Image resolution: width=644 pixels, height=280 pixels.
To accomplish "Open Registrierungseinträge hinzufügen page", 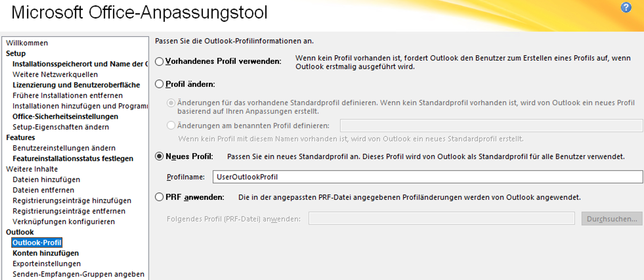I will [x=72, y=201].
